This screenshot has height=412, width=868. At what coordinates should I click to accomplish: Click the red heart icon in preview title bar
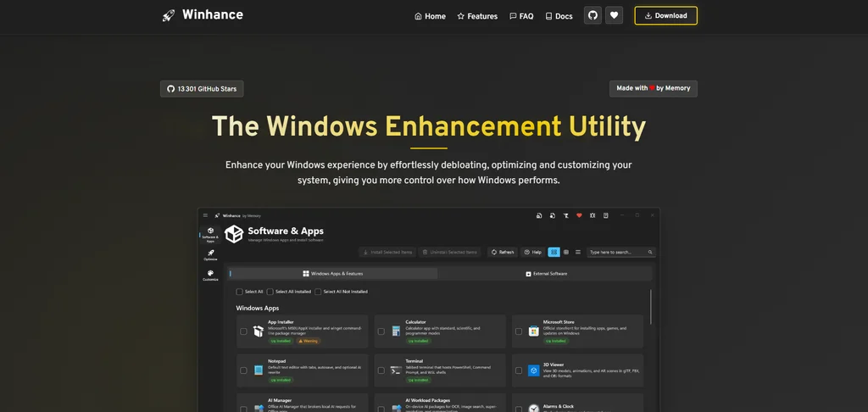click(579, 215)
